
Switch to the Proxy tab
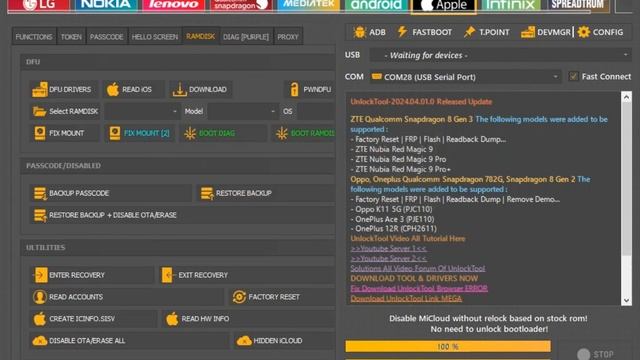(288, 37)
